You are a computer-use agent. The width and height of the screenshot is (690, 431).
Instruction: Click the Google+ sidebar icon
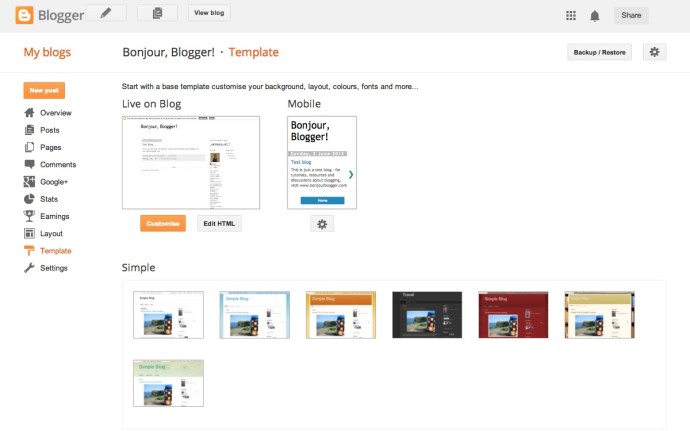point(29,181)
